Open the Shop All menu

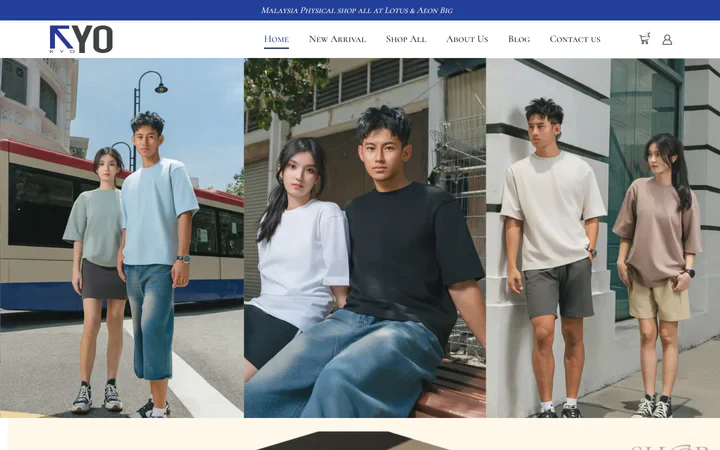tap(406, 39)
